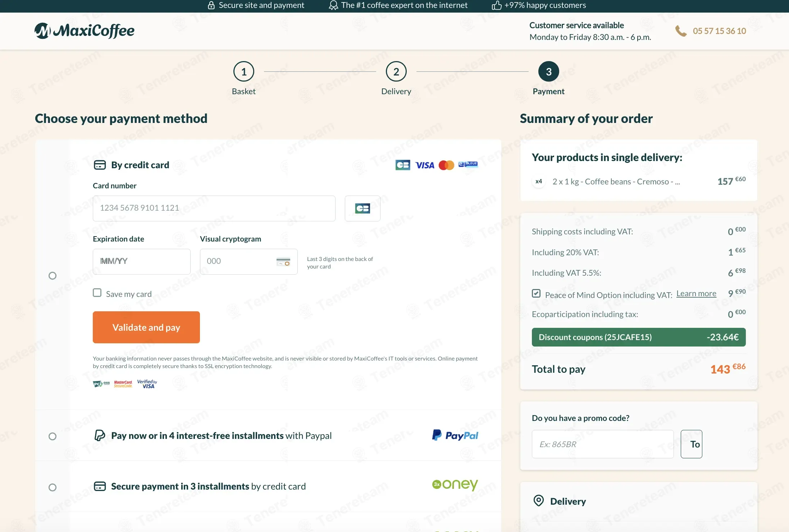
Task: Focus the card number input field
Action: (214, 208)
